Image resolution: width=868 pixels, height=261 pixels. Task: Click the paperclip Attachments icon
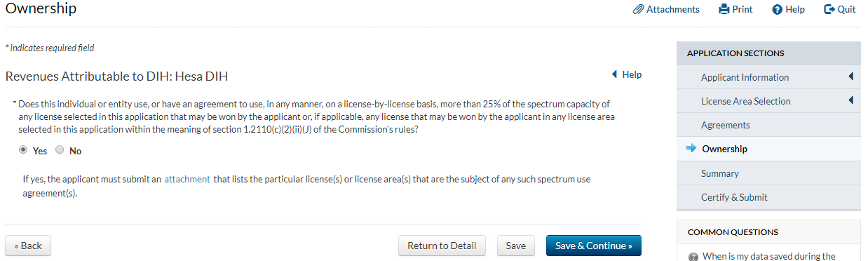click(x=638, y=9)
